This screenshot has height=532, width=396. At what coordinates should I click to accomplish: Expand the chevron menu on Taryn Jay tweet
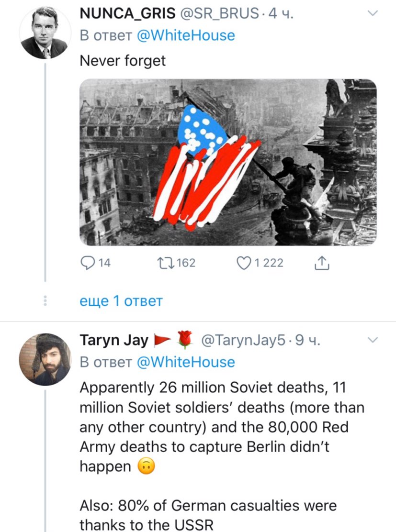click(372, 340)
